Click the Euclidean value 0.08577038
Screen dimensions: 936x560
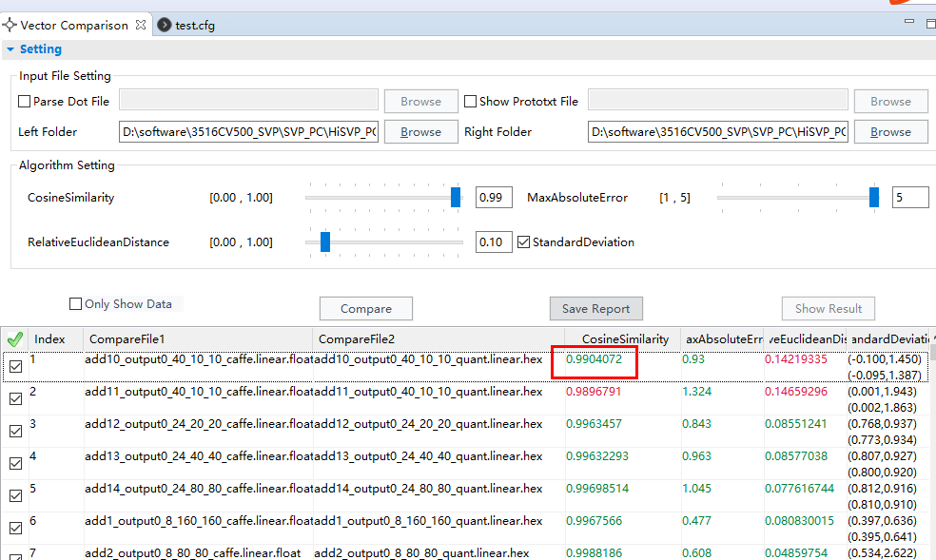796,456
